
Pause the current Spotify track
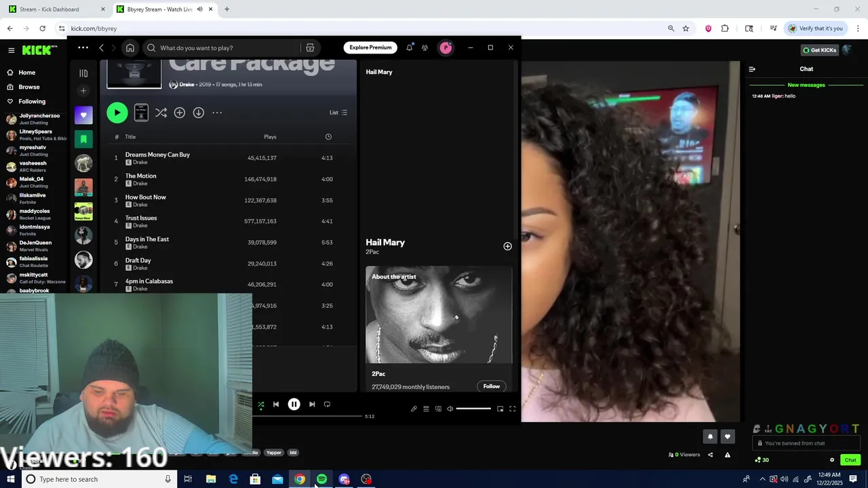[x=294, y=404]
